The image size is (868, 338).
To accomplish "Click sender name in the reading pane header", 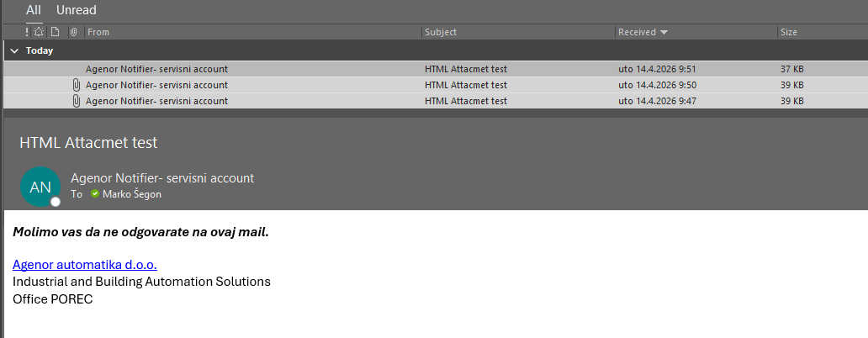I will (162, 178).
